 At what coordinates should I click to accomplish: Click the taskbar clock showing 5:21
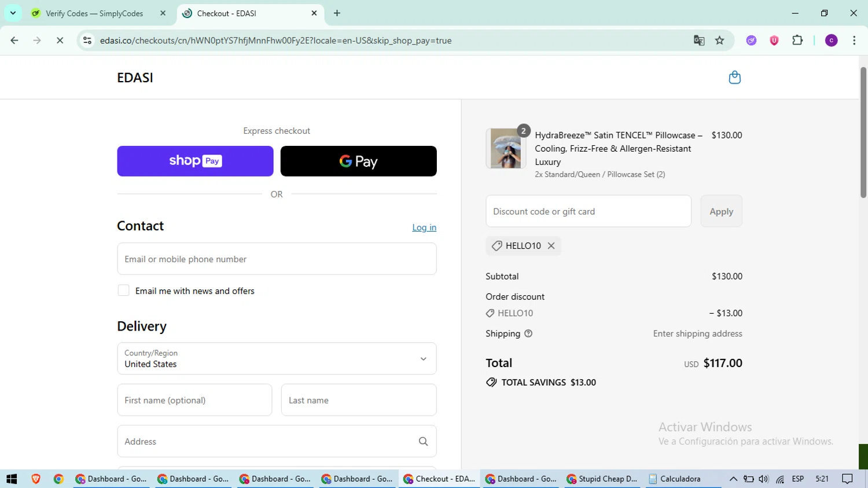pyautogui.click(x=822, y=479)
